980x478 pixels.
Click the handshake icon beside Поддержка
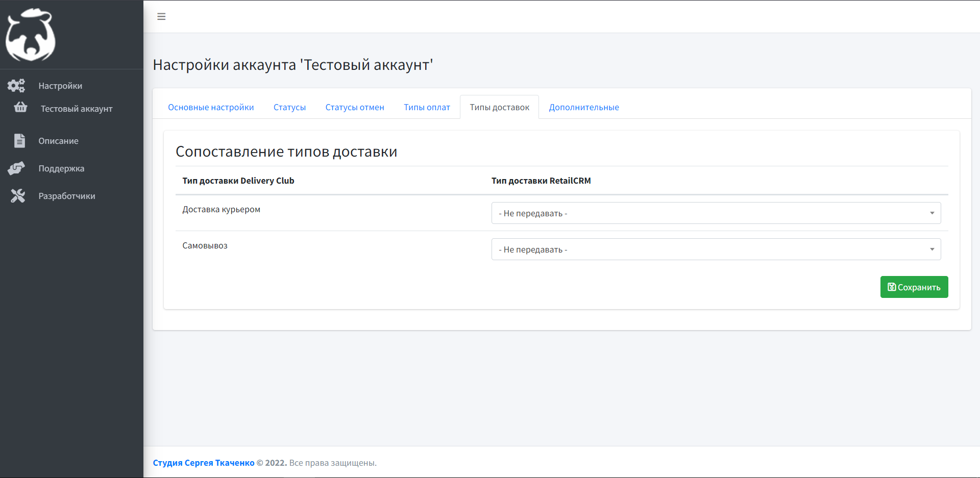(16, 168)
